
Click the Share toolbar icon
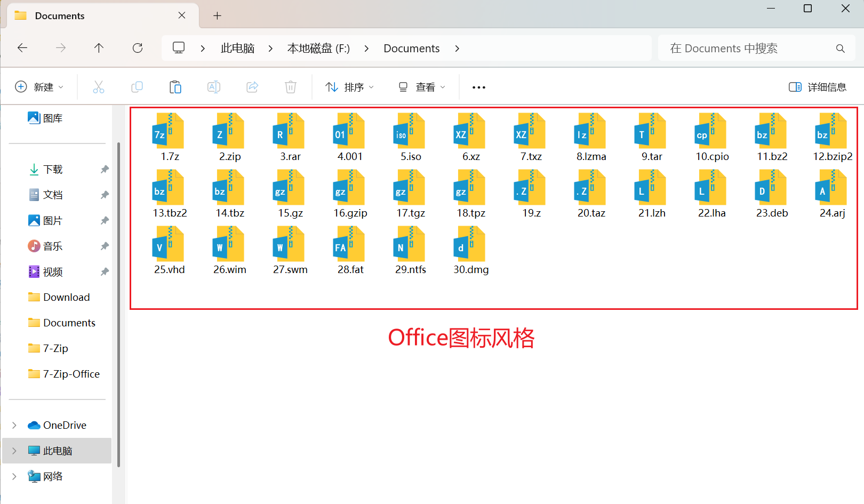coord(252,87)
